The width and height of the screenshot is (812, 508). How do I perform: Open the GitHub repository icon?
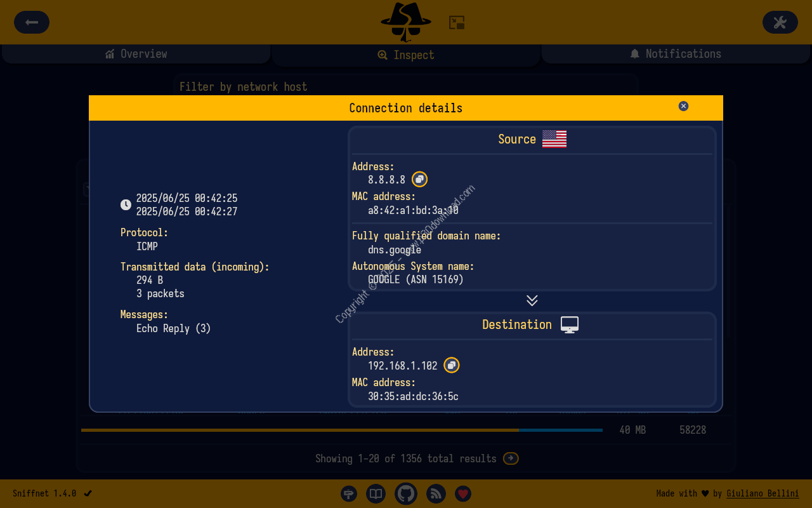[x=406, y=493]
